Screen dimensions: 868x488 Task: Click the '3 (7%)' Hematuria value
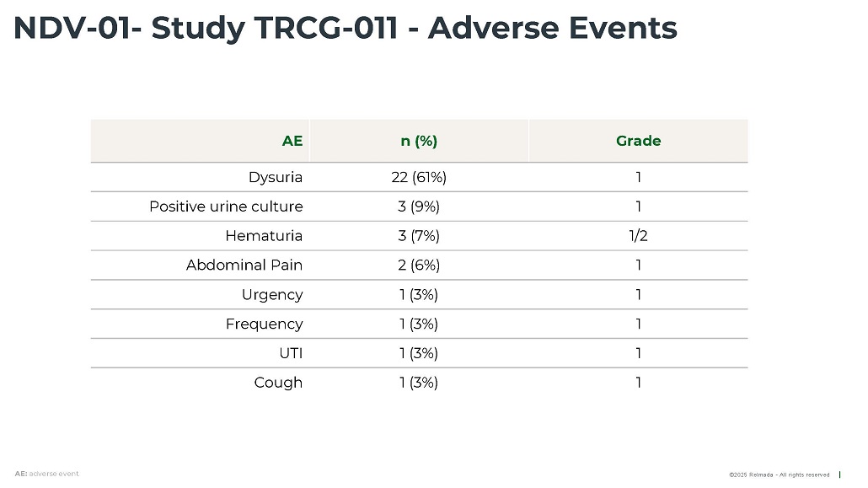coord(419,236)
